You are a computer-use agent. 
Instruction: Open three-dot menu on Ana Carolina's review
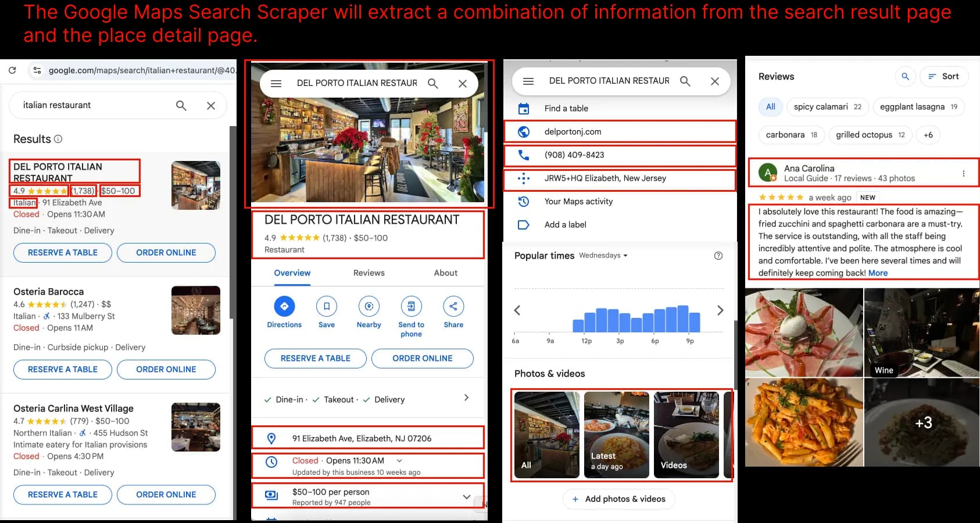click(x=964, y=173)
